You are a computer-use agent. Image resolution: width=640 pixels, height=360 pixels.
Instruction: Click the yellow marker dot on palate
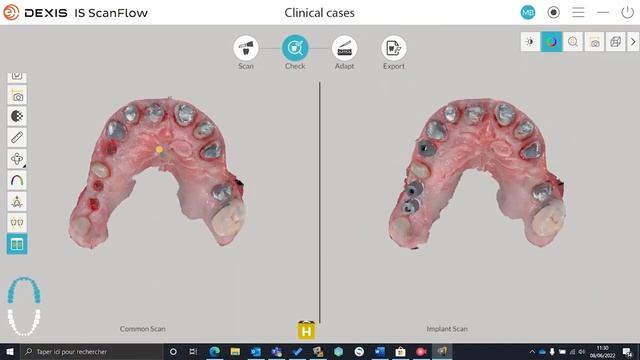[x=159, y=150]
